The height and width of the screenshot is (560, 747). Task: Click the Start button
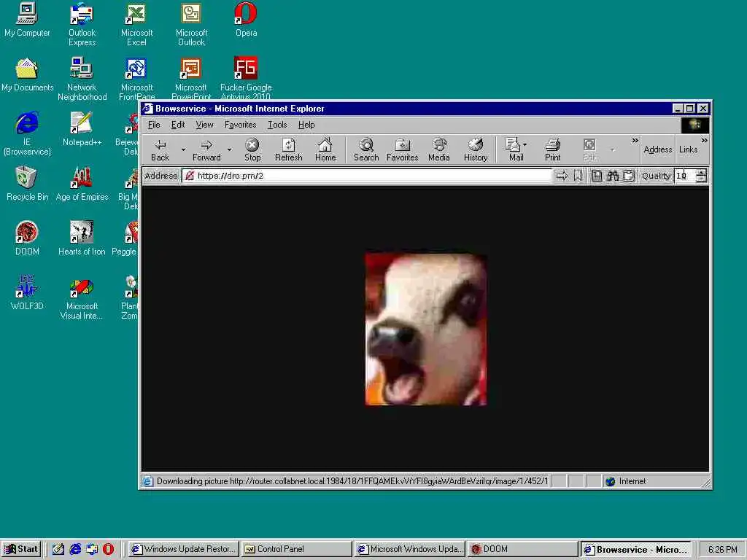point(21,549)
